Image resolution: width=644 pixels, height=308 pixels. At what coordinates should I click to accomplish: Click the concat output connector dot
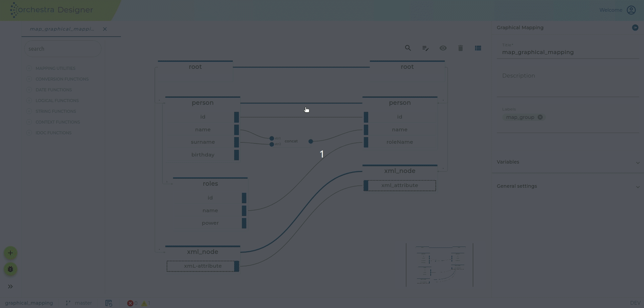click(311, 141)
